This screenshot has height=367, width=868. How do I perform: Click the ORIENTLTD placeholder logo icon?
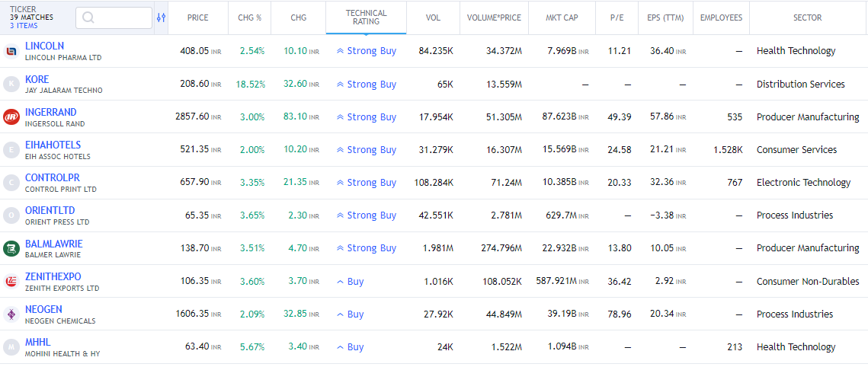click(11, 215)
